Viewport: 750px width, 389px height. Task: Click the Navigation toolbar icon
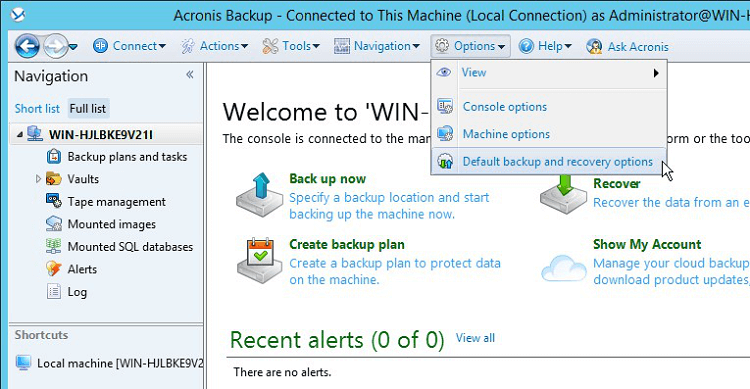[342, 46]
